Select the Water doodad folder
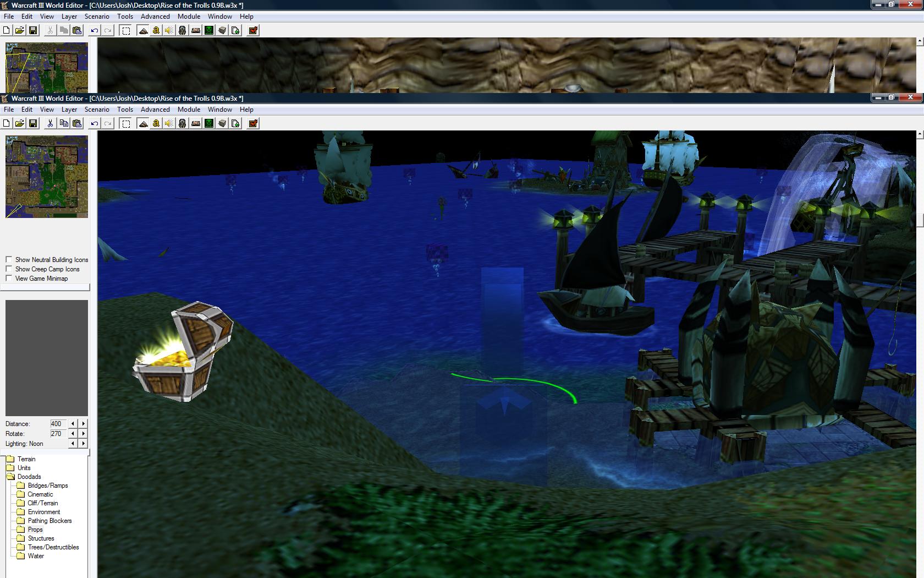 point(31,556)
